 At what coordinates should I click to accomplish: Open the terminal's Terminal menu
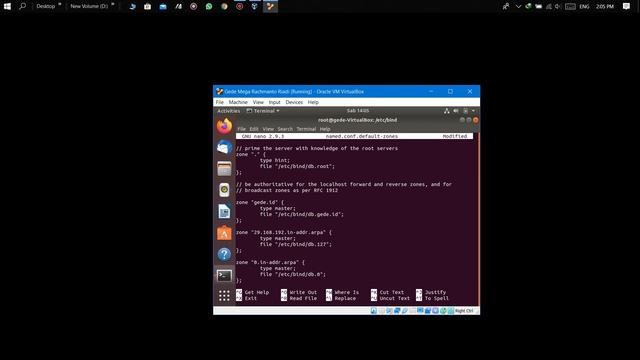(306, 129)
